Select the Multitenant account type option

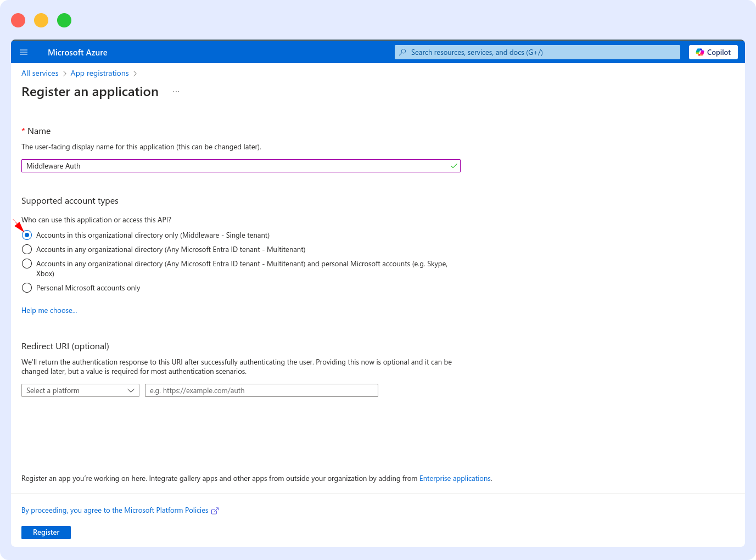click(x=26, y=249)
